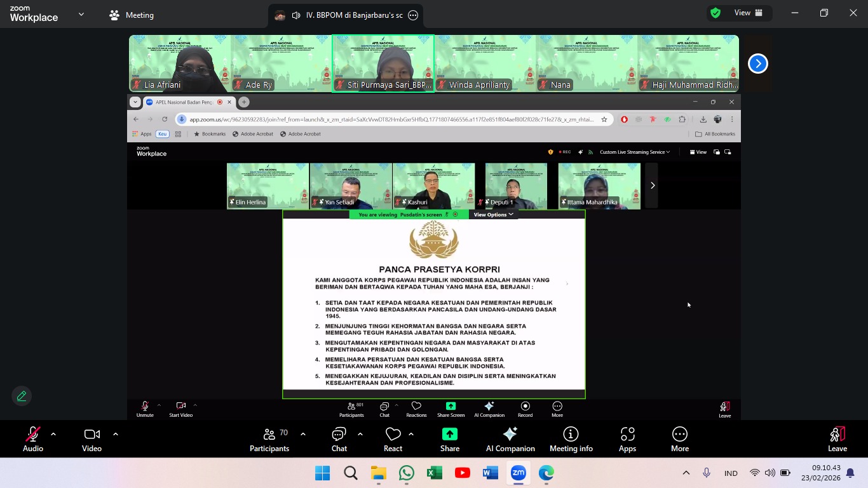Open the Apps panel

tap(627, 439)
